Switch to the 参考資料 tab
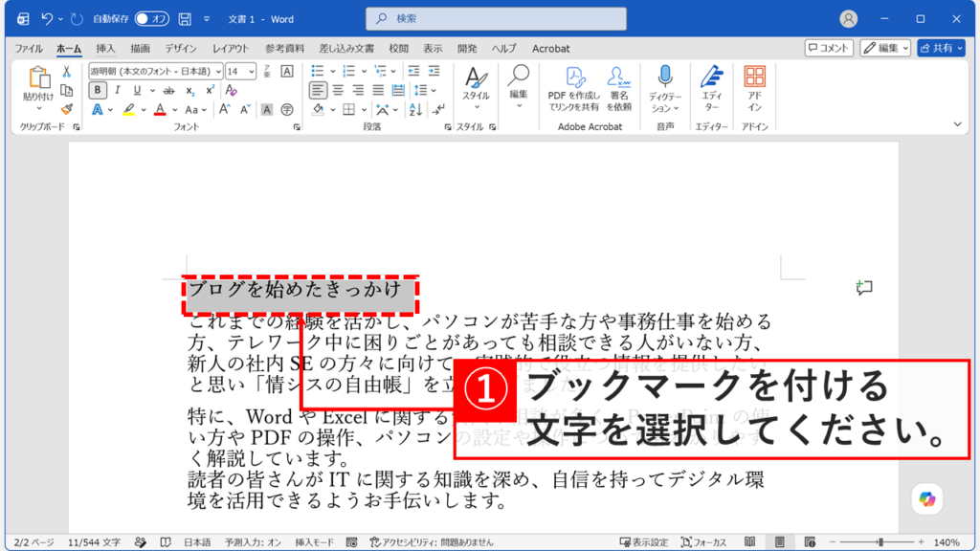 [x=284, y=48]
